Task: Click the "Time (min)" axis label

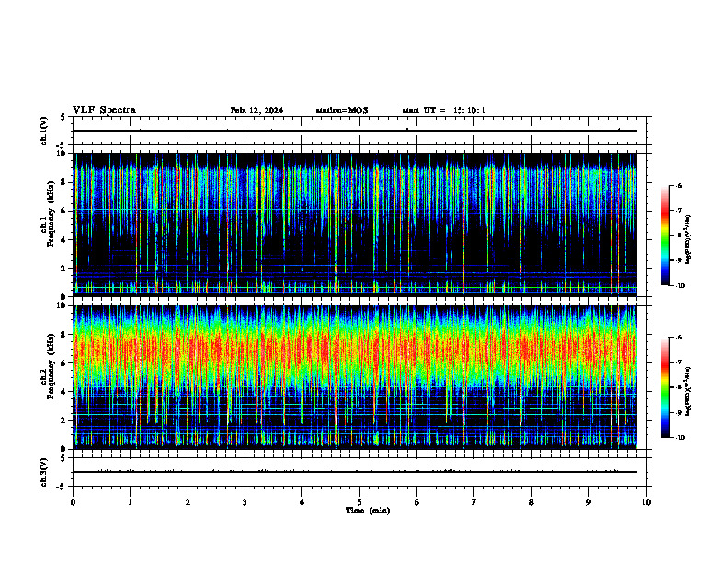Action: [x=368, y=511]
